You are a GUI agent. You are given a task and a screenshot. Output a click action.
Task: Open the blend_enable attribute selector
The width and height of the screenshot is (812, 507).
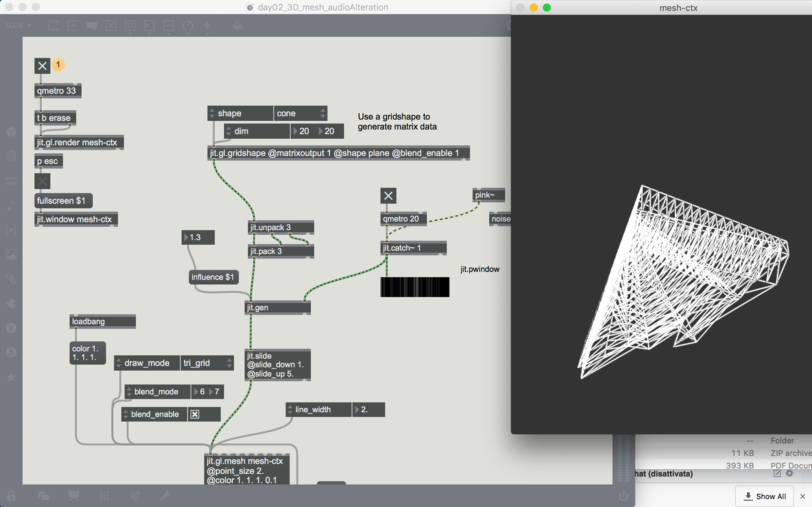coord(154,414)
